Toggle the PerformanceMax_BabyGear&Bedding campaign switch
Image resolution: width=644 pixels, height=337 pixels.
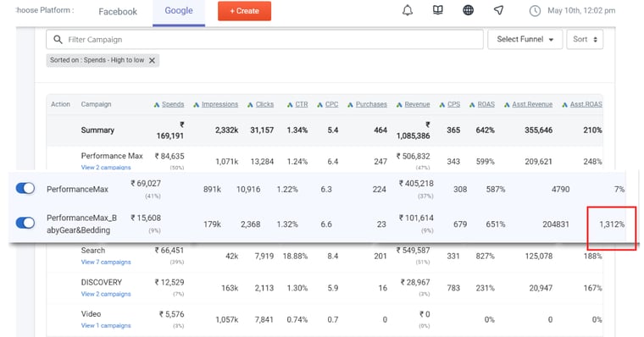tap(25, 223)
